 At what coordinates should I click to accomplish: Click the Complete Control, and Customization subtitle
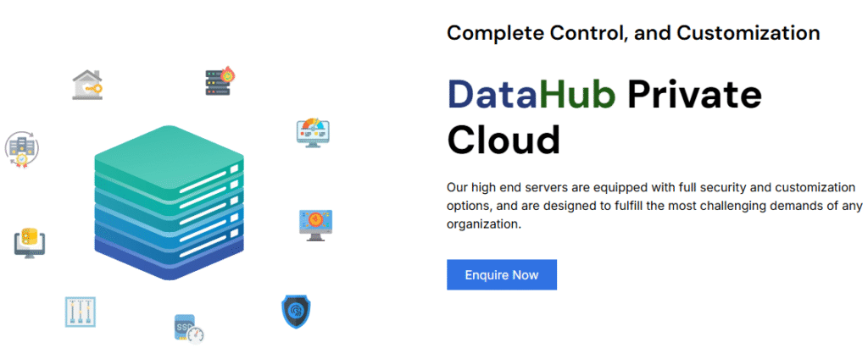[633, 33]
